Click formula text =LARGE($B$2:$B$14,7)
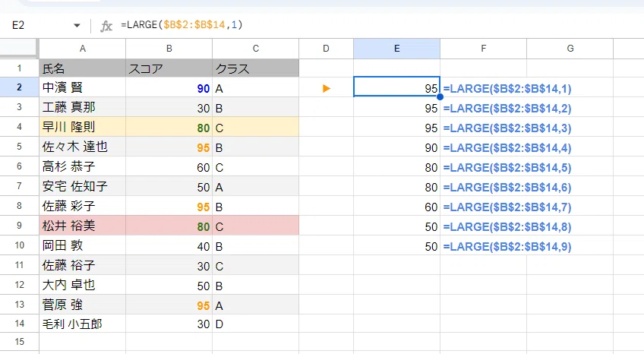The width and height of the screenshot is (644, 354). [507, 207]
